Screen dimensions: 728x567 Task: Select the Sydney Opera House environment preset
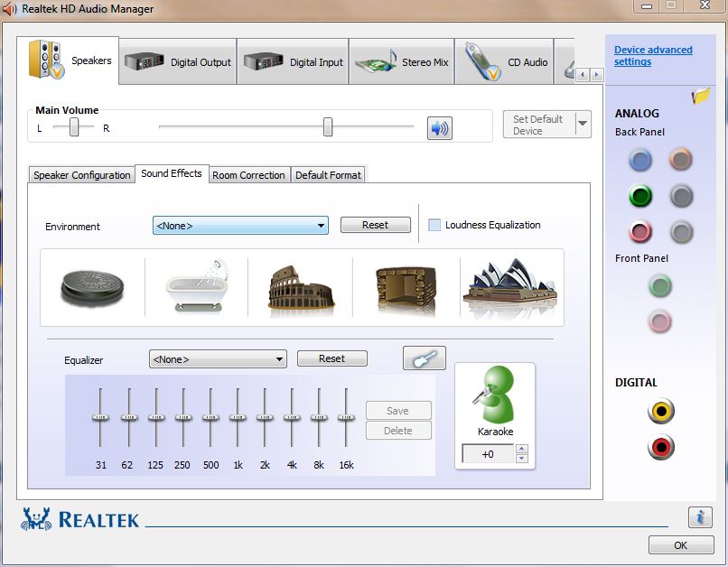(509, 287)
